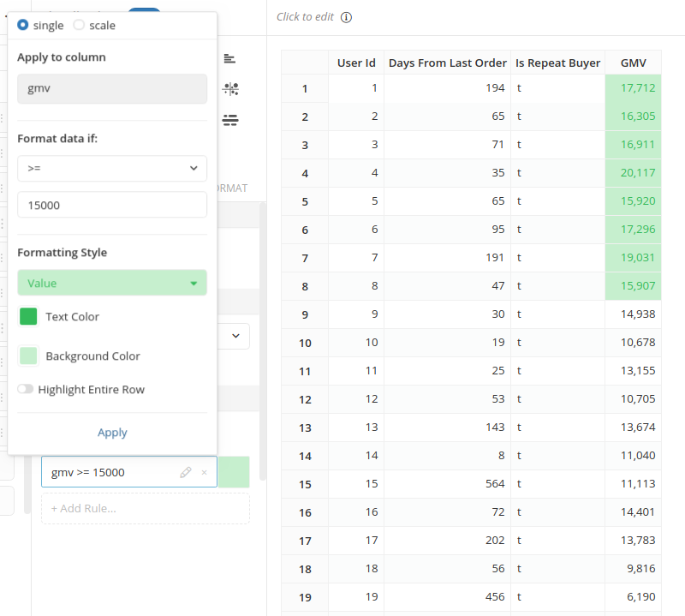This screenshot has width=685, height=616.
Task: Click + Add Rule
Action: pyautogui.click(x=146, y=508)
